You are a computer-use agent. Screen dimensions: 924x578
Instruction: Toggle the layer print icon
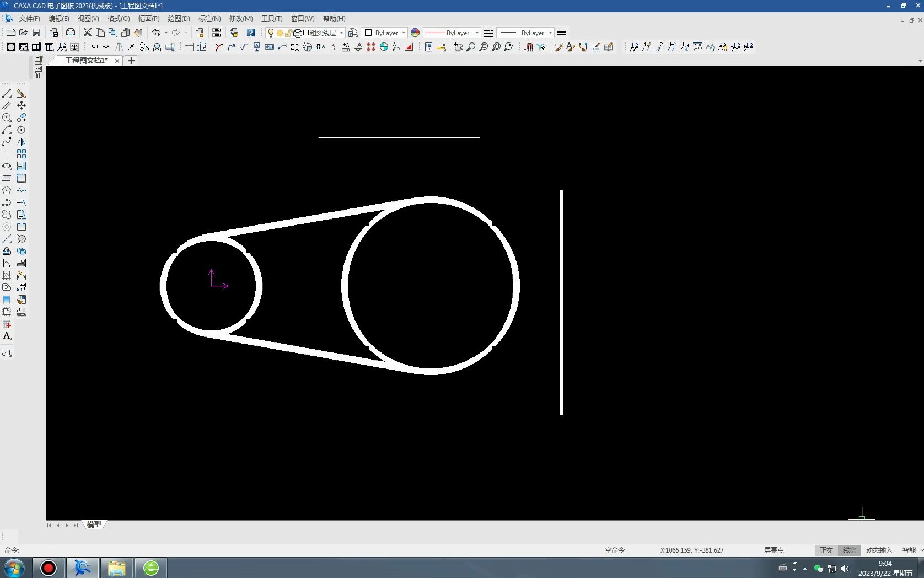pos(297,33)
